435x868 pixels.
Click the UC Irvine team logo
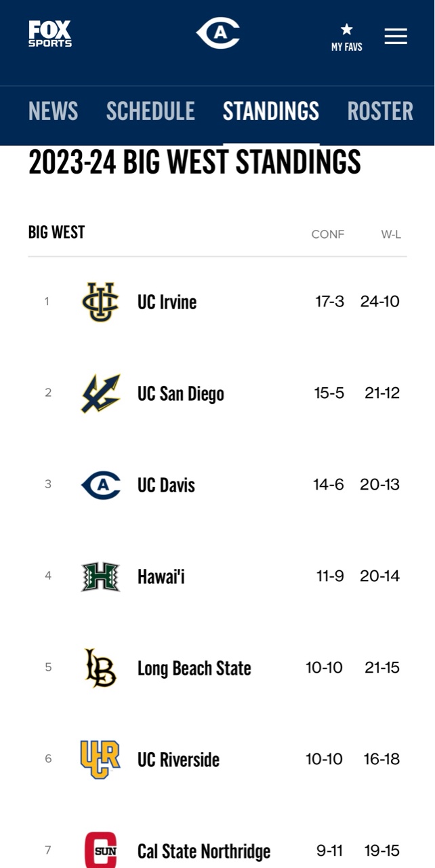click(100, 302)
